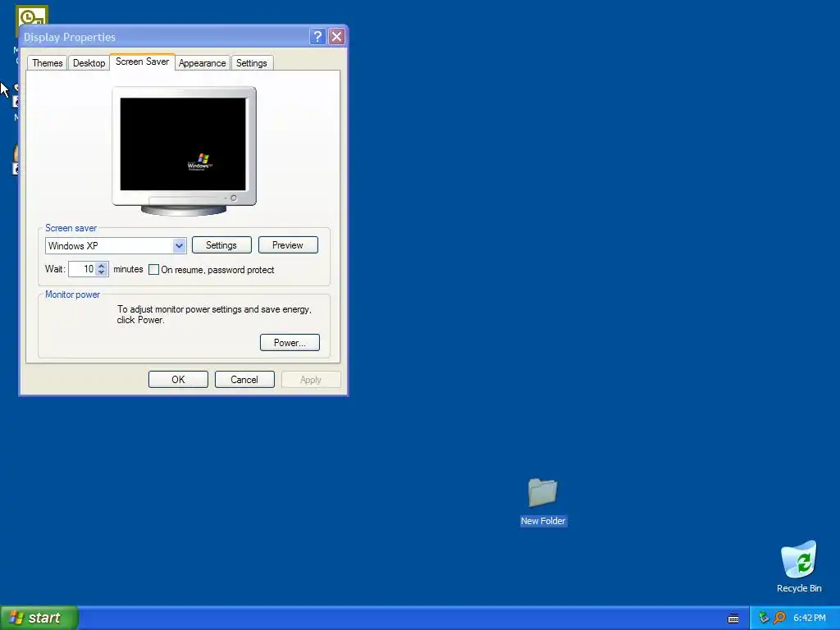
Task: Select the New Folder desktop icon
Action: [543, 501]
